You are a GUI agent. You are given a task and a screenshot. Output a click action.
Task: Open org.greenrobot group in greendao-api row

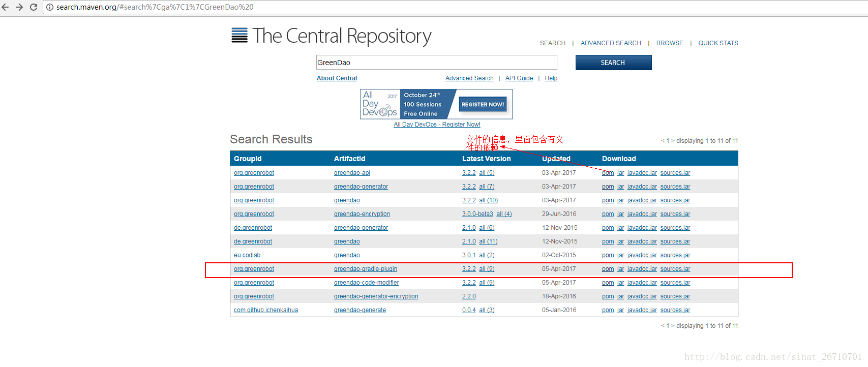click(254, 173)
